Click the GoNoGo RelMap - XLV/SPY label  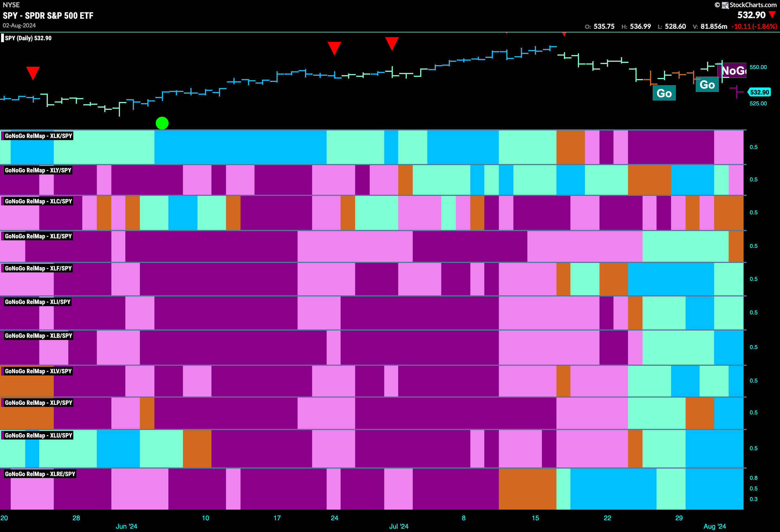point(39,371)
